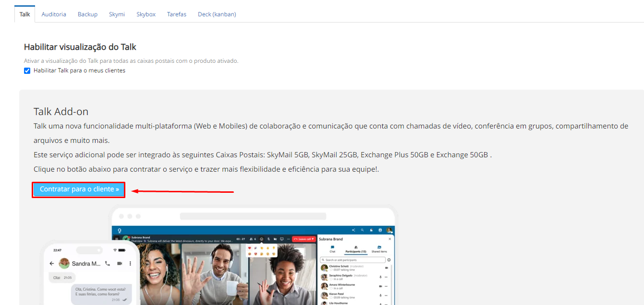The height and width of the screenshot is (305, 644).
Task: Select the Skymi tab
Action: (117, 14)
